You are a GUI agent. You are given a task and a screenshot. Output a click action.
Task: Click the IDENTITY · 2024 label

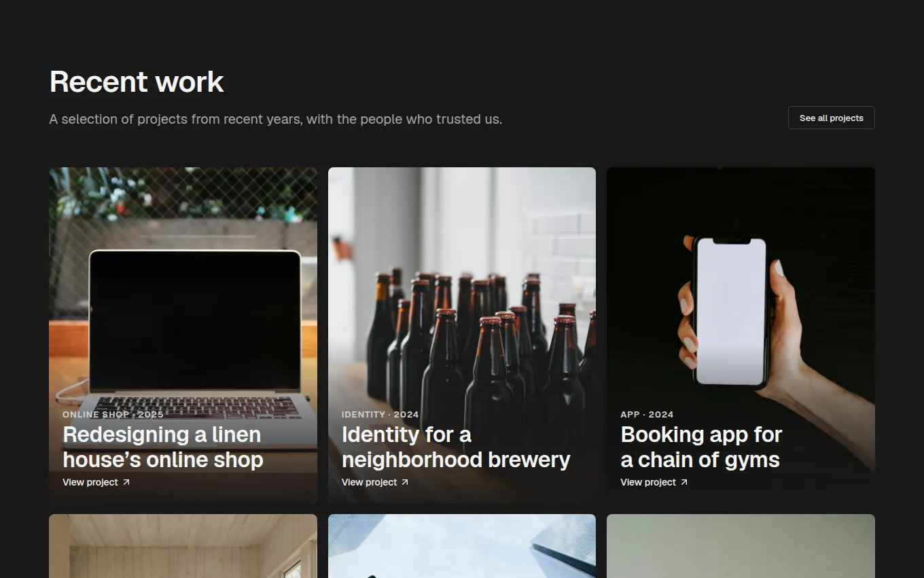pos(380,414)
